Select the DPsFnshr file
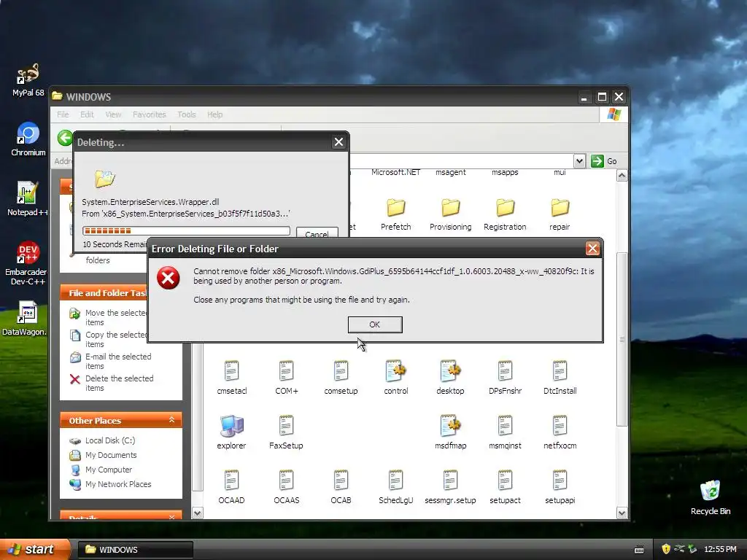Screen dimensions: 747x560 tap(505, 378)
